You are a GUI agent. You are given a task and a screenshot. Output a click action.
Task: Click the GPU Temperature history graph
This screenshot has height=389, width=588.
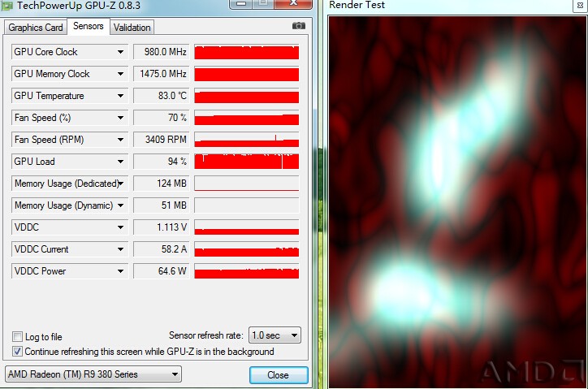coord(247,96)
